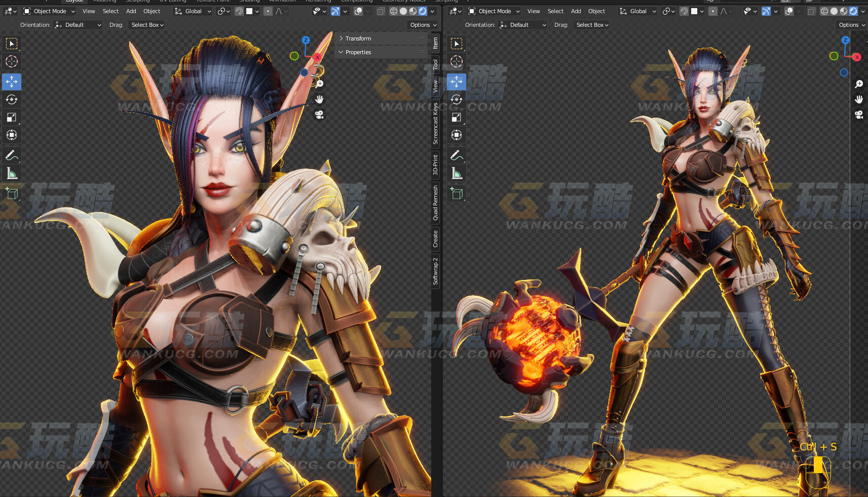Toggle camera view gizmo in right viewport
This screenshot has height=497, width=868.
(x=859, y=115)
